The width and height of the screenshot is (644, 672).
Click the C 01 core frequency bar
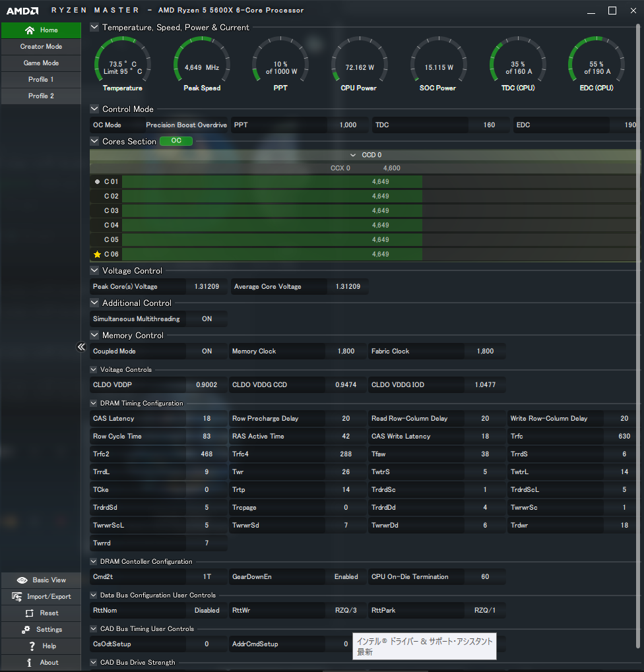272,181
